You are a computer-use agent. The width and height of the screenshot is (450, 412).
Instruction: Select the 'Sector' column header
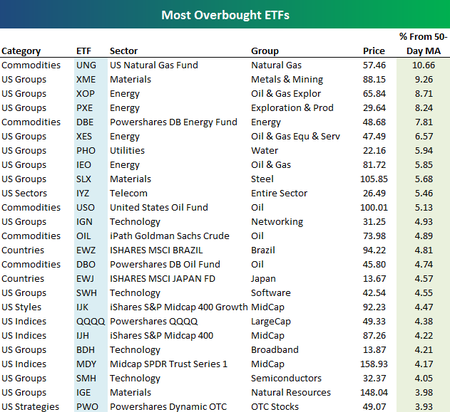[124, 51]
